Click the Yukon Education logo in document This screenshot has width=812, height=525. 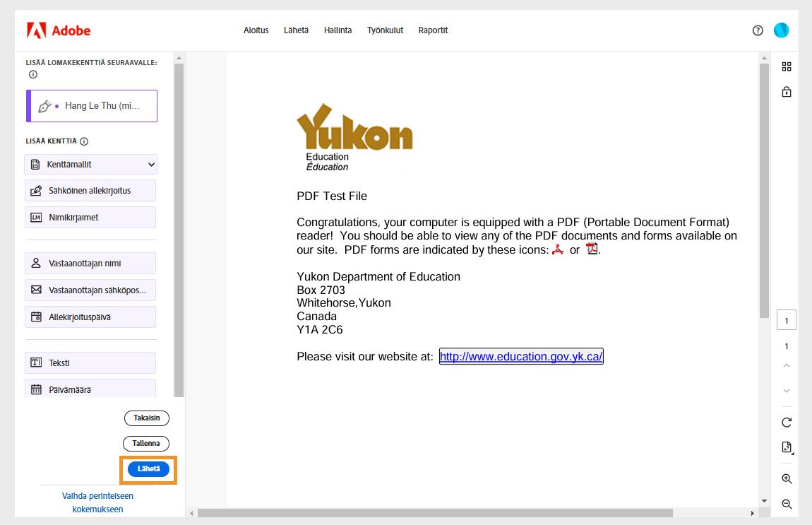354,137
